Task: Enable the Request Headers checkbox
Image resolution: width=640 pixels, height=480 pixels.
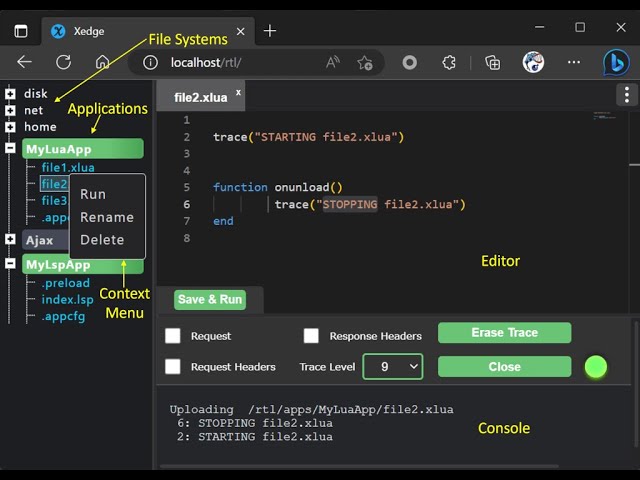Action: (173, 367)
